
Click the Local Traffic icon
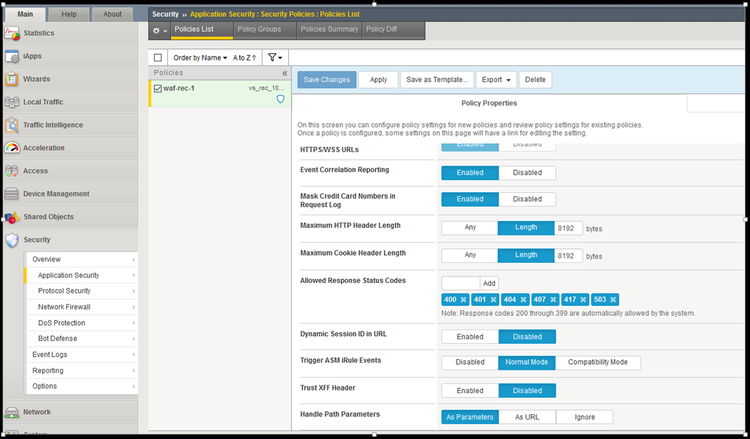(x=12, y=102)
